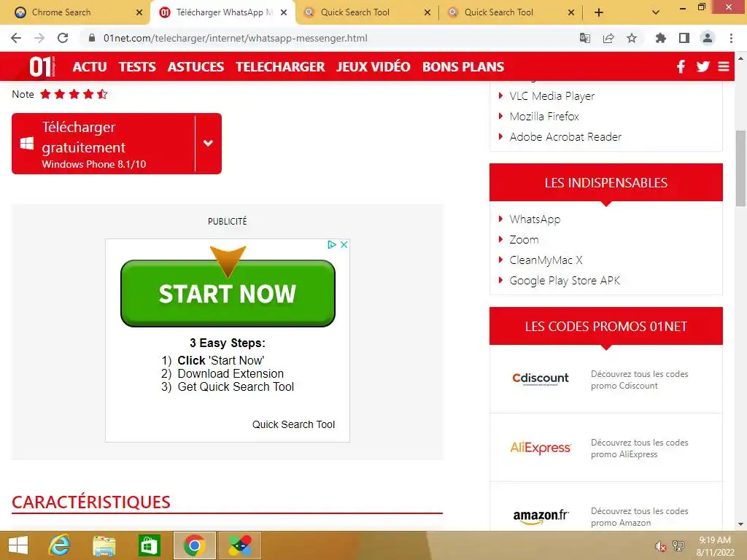Reload the current page

63,38
